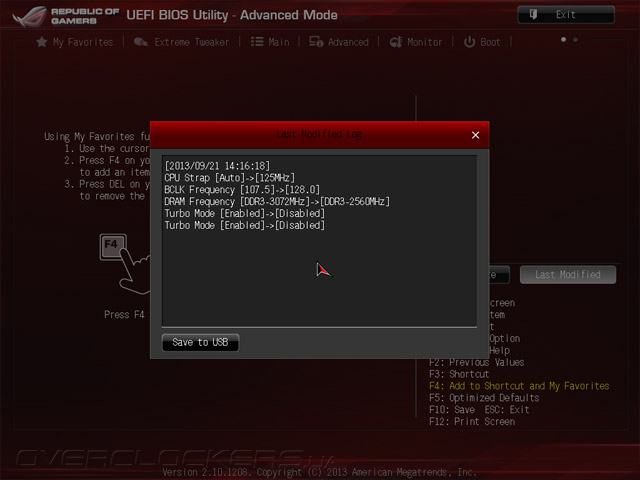Screen dimensions: 640x480
Task: Click F4: Add to Shortcut and My Favorites
Action: 519,386
